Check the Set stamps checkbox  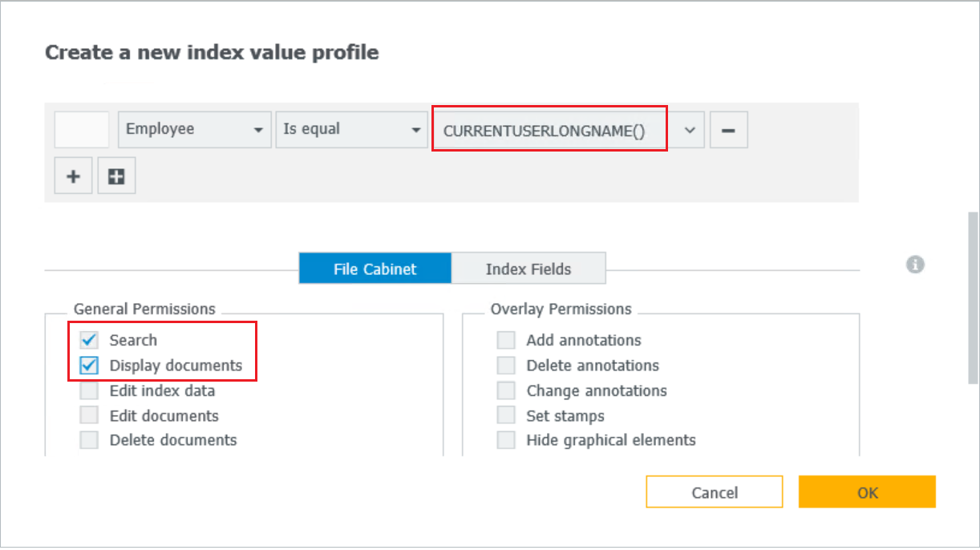[x=506, y=416]
